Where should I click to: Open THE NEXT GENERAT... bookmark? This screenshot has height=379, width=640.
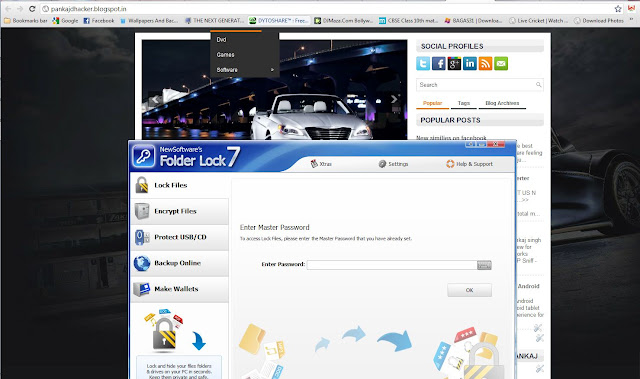point(215,20)
